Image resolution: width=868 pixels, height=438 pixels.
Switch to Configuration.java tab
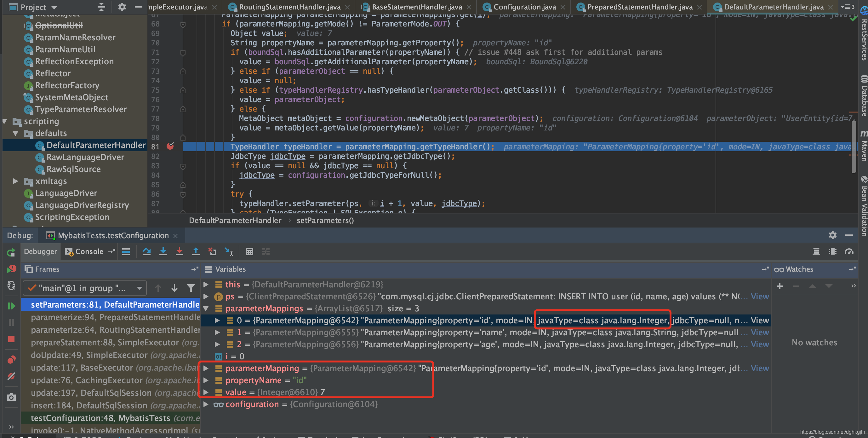[x=524, y=7]
